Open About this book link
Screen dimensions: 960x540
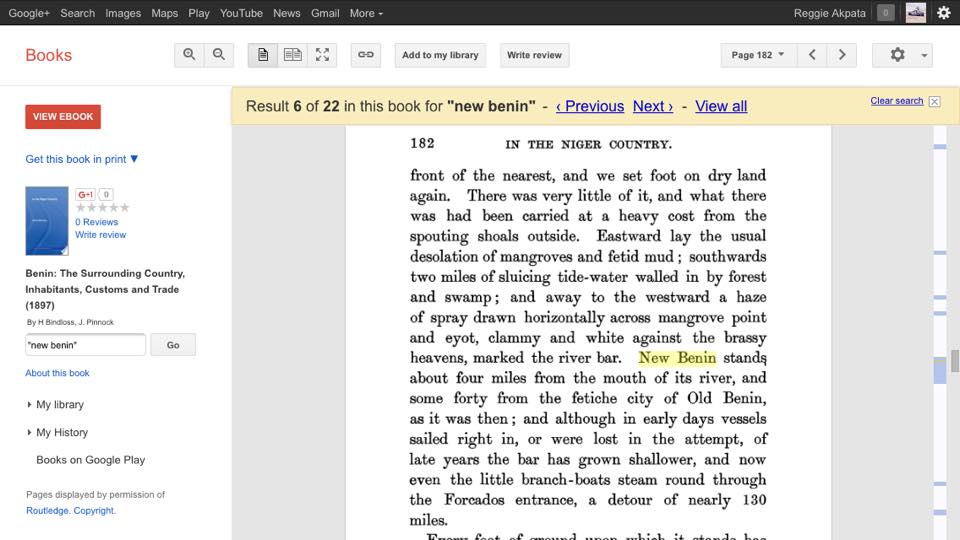[x=58, y=373]
